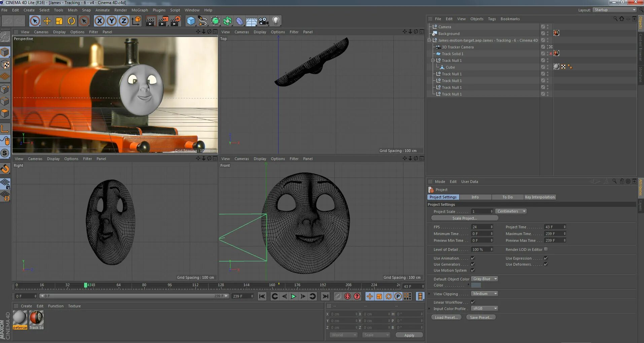Viewport: 644px width, 343px height.
Task: Click the timeline ruler at frame 128
Action: (x=221, y=285)
